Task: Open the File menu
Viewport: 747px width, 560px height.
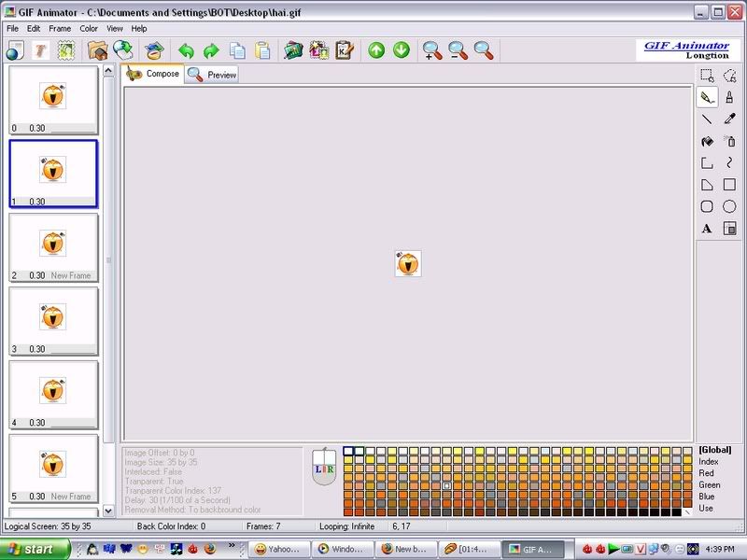Action: 12,29
